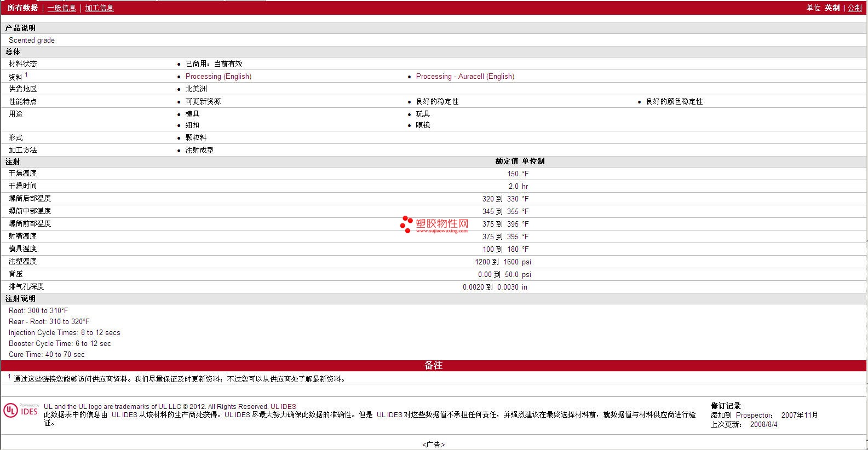Viewport: 868px width, 450px height.
Task: Open Processing - Auracell (English) link
Action: [x=465, y=77]
